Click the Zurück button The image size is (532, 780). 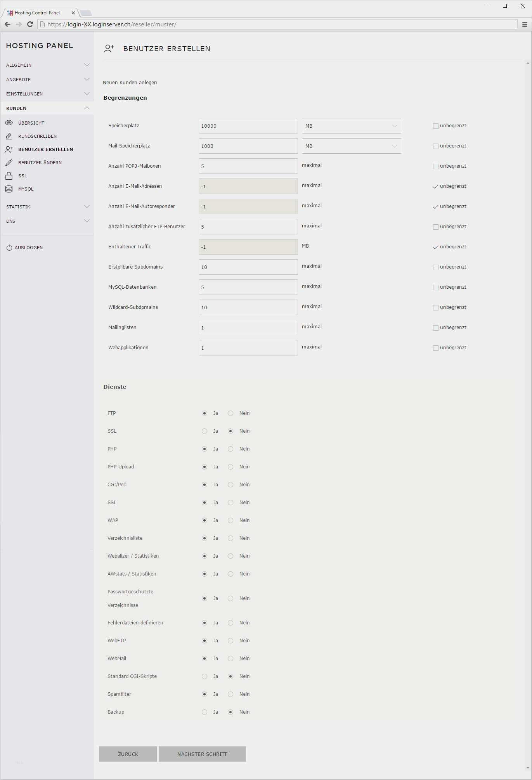[128, 754]
